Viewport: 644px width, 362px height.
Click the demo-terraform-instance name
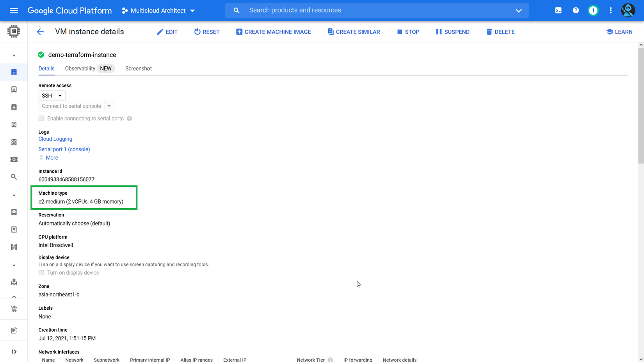point(82,55)
